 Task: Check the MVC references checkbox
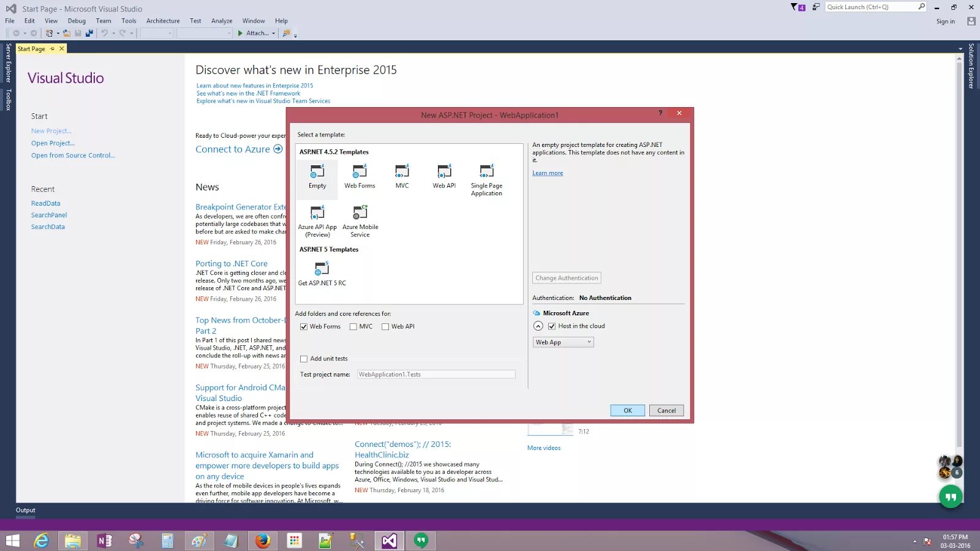coord(353,327)
